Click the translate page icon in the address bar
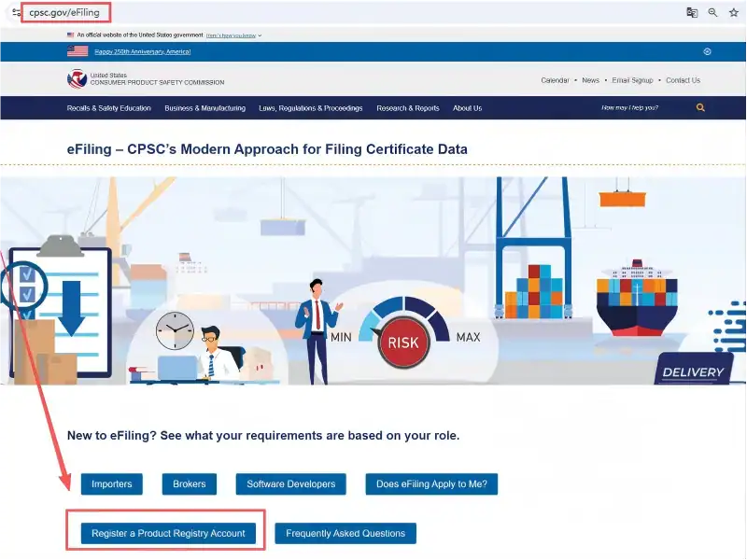Viewport: 747px width, 560px height. [x=692, y=13]
